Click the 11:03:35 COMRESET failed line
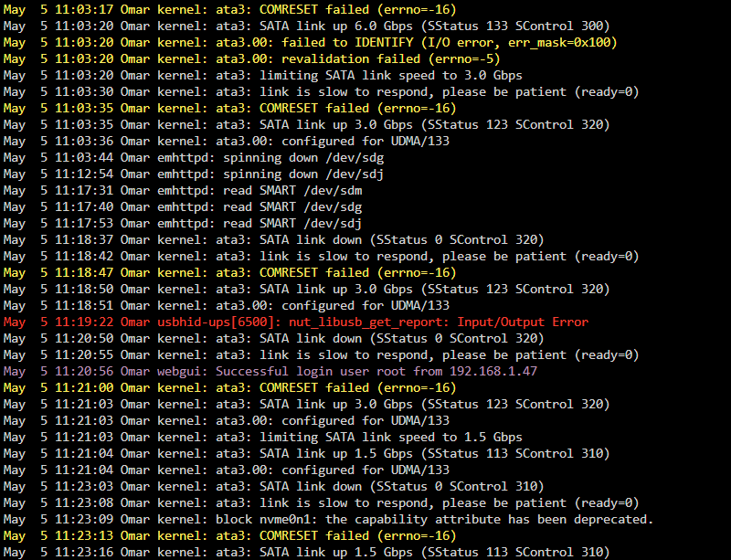This screenshot has height=560, width=731. 230,108
